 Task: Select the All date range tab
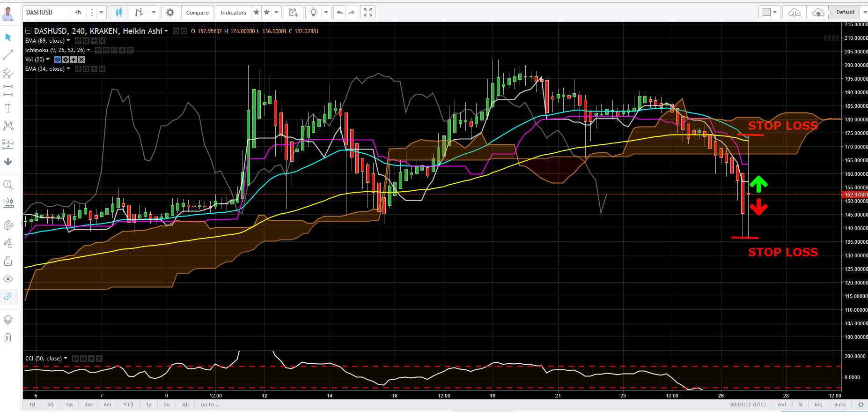[x=185, y=405]
